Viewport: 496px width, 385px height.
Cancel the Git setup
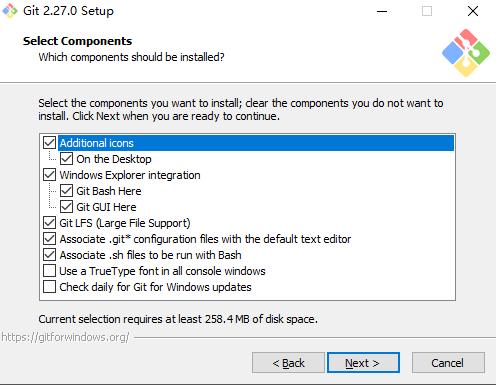448,362
